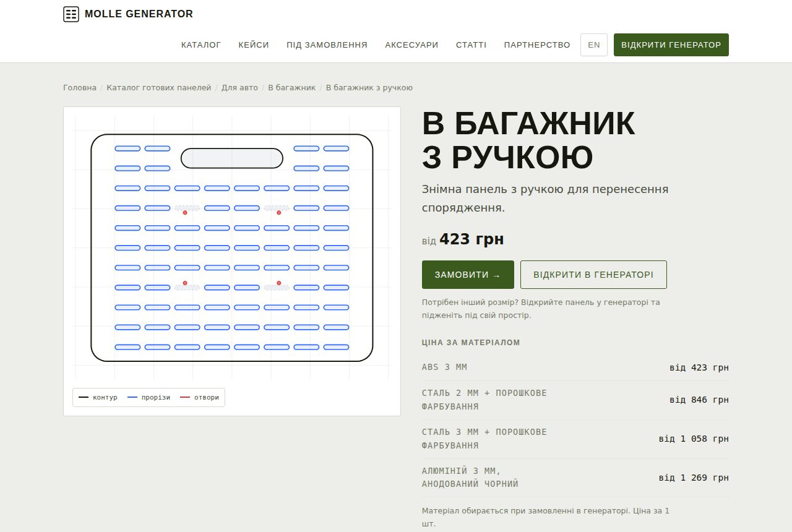Click the Відкрити генератор header button

[x=671, y=45]
